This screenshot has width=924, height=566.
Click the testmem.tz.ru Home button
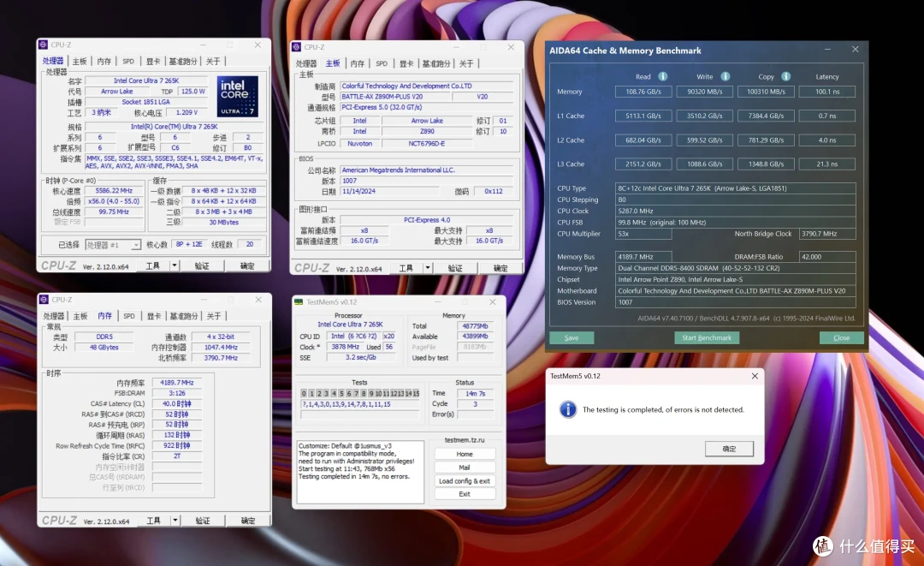[x=465, y=454]
